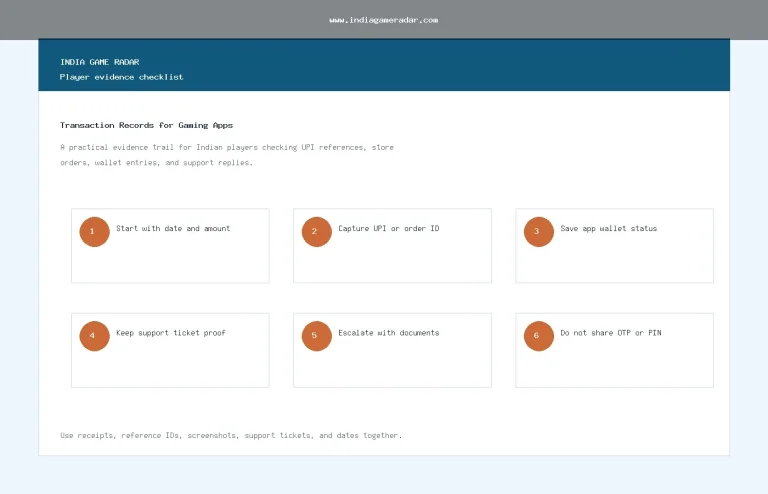Click the orange step 3 circle
768x494 pixels.
click(x=539, y=232)
